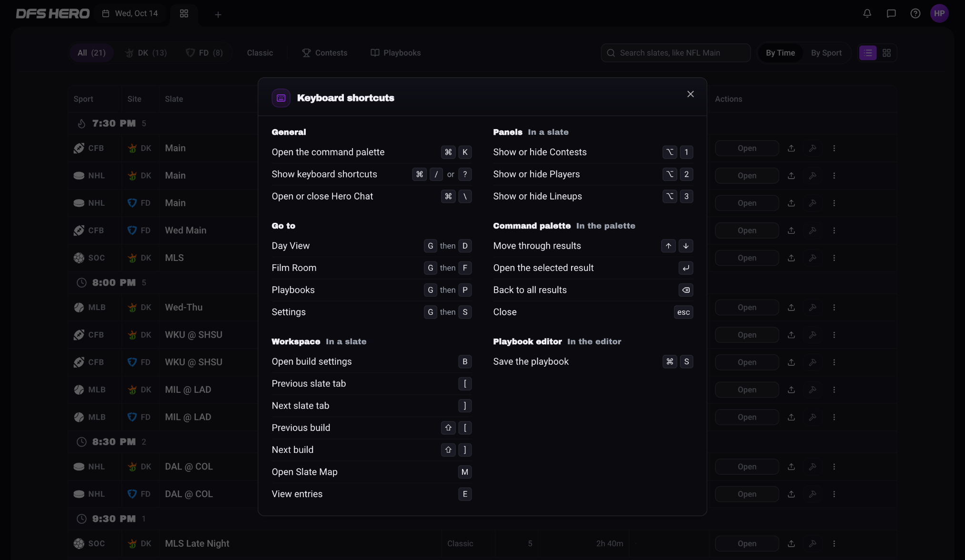Click upload icon on MLS row
Image resolution: width=965 pixels, height=560 pixels.
(791, 258)
